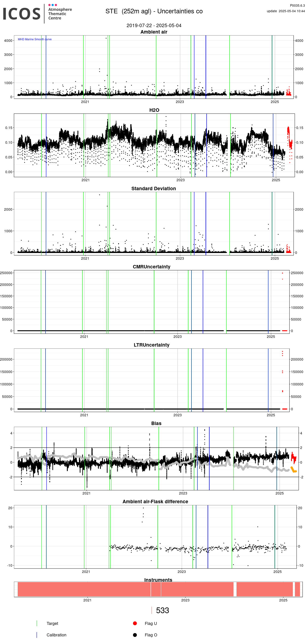
Task: Click the 0.15 label on the H2O left axis
Action: (x=9, y=128)
